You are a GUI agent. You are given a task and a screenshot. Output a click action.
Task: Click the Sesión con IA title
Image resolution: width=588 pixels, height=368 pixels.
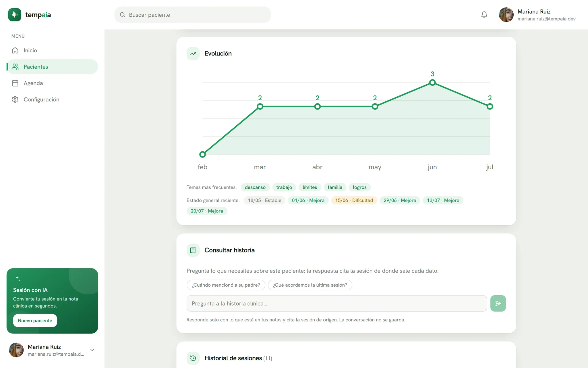tap(30, 290)
